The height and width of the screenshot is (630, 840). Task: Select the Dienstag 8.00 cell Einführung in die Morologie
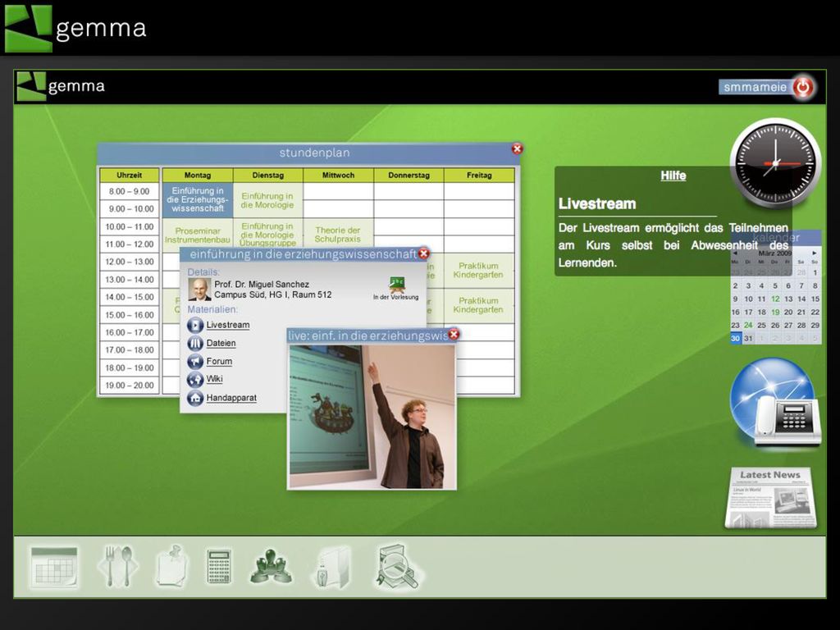tap(268, 200)
